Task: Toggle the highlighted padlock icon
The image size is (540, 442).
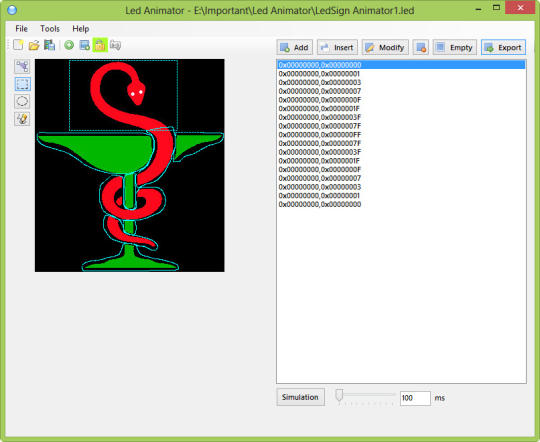Action: pyautogui.click(x=100, y=45)
